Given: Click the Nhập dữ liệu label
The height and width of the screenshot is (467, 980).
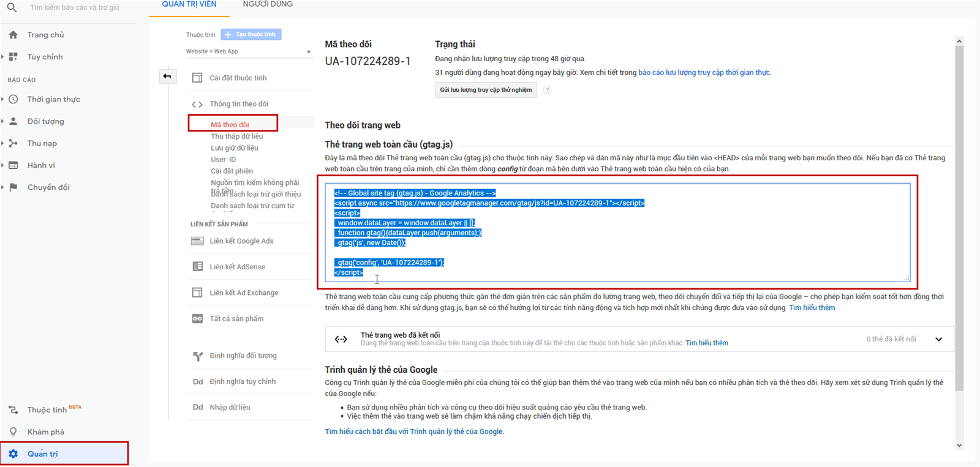Looking at the screenshot, I should point(230,408).
